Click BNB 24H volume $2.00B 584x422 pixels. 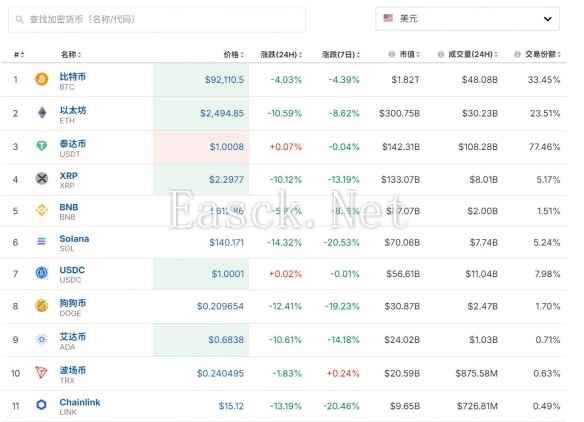coord(482,211)
